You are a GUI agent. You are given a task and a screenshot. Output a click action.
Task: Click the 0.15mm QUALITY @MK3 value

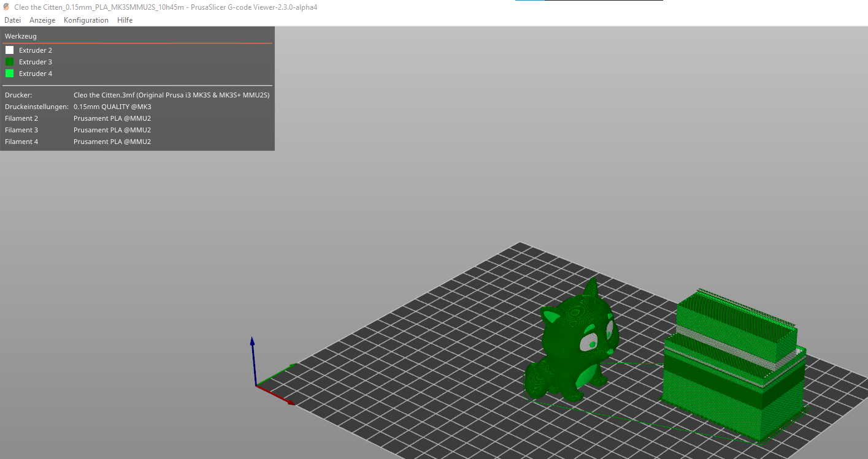tap(112, 107)
